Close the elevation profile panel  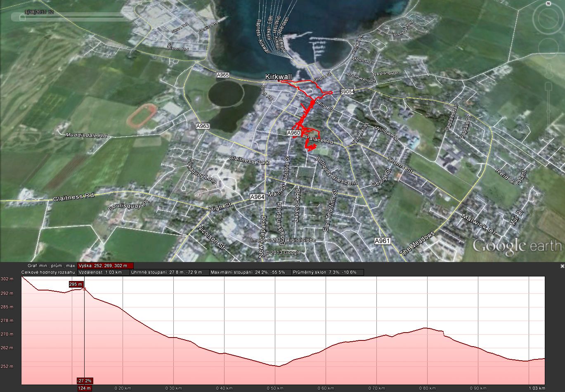(562, 266)
